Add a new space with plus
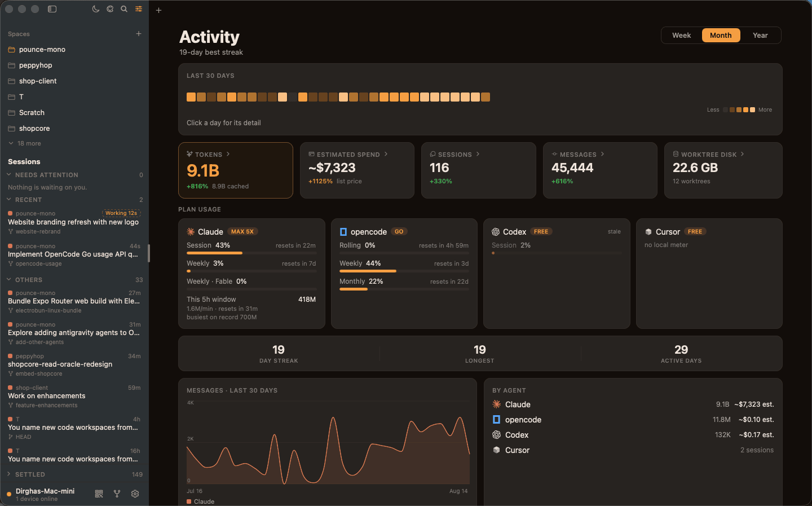Viewport: 812px width, 506px height. click(139, 34)
